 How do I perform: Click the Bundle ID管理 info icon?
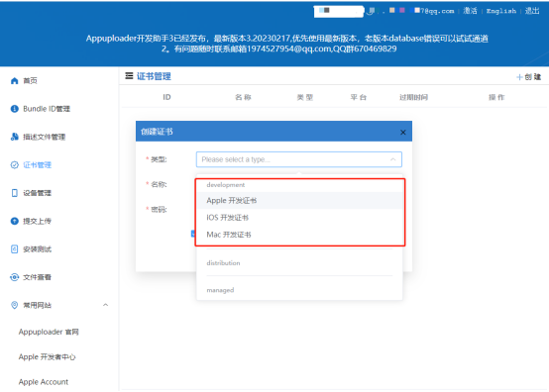[14, 109]
